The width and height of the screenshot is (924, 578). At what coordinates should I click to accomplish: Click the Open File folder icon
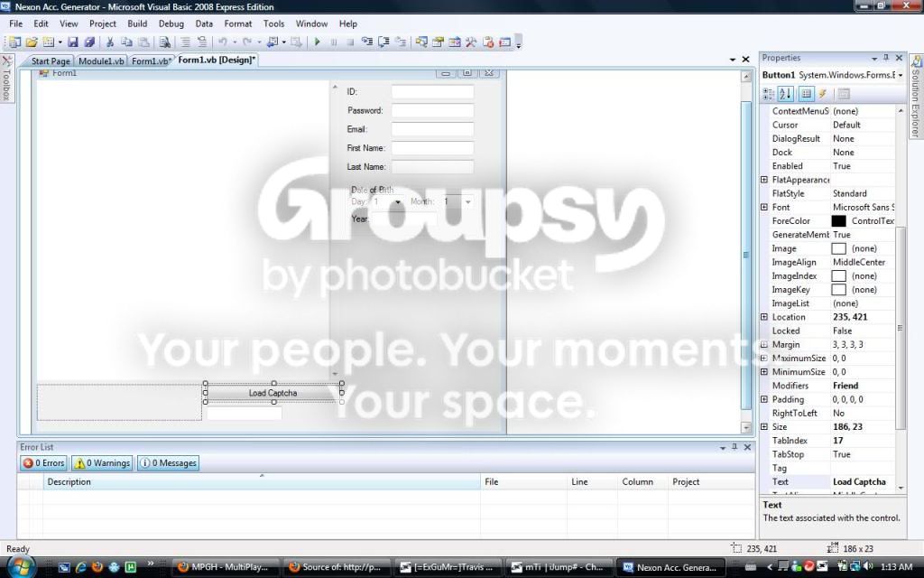coord(32,42)
